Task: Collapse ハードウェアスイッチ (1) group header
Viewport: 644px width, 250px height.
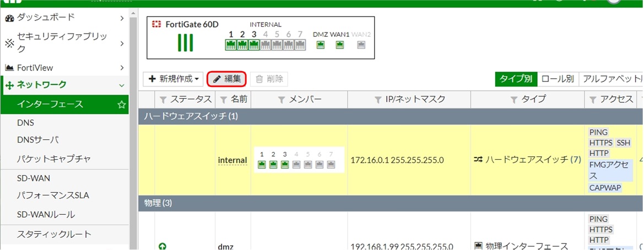Action: coord(391,117)
